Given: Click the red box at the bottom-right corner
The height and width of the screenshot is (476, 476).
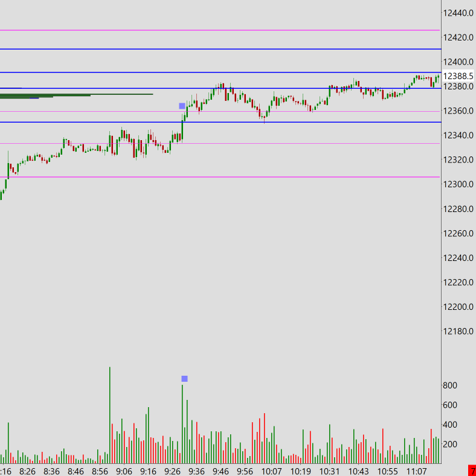Looking at the screenshot, I should tap(472, 470).
